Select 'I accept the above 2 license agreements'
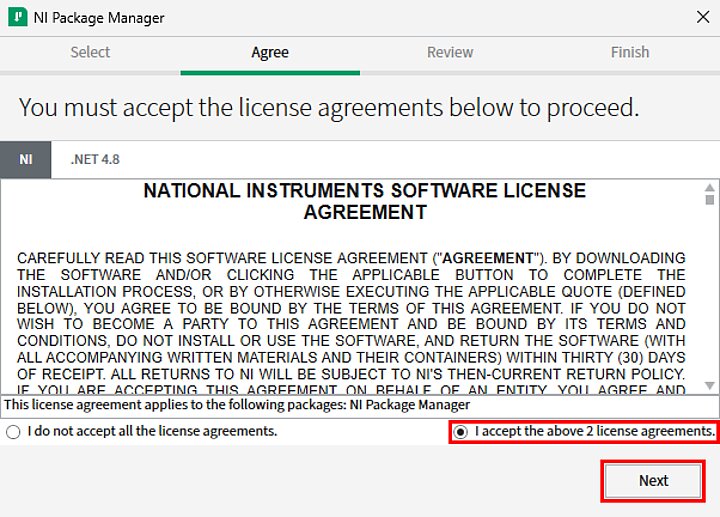Image resolution: width=720 pixels, height=517 pixels. coord(460,432)
